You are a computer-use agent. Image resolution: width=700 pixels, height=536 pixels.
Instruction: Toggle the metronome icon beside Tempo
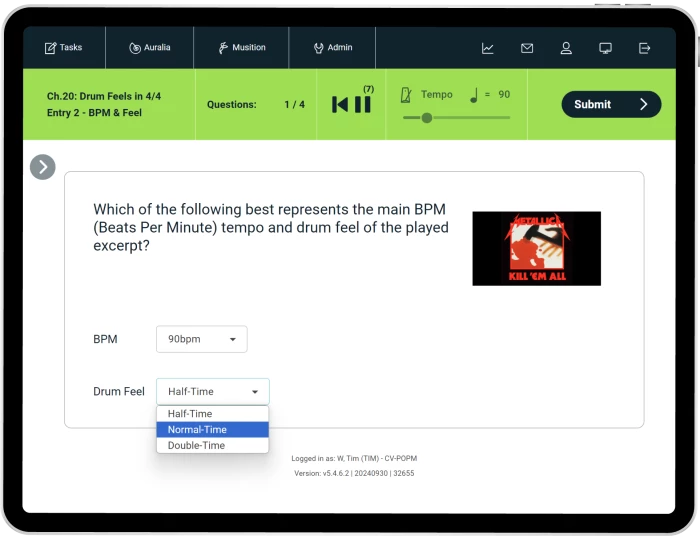point(406,95)
